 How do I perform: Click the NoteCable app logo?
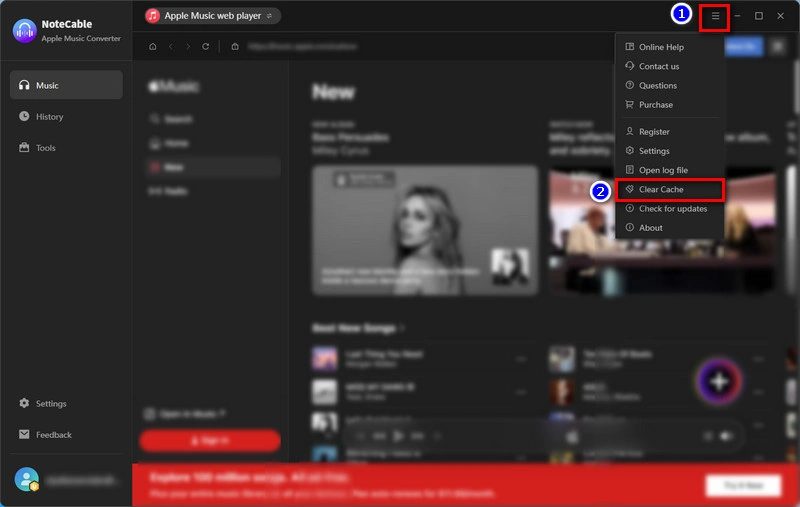[24, 31]
